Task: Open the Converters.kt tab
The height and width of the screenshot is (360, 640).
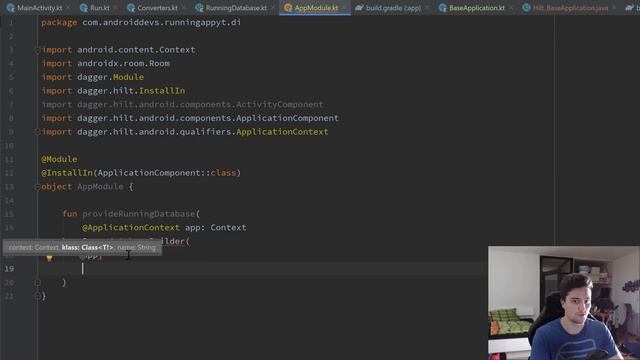Action: pyautogui.click(x=157, y=8)
